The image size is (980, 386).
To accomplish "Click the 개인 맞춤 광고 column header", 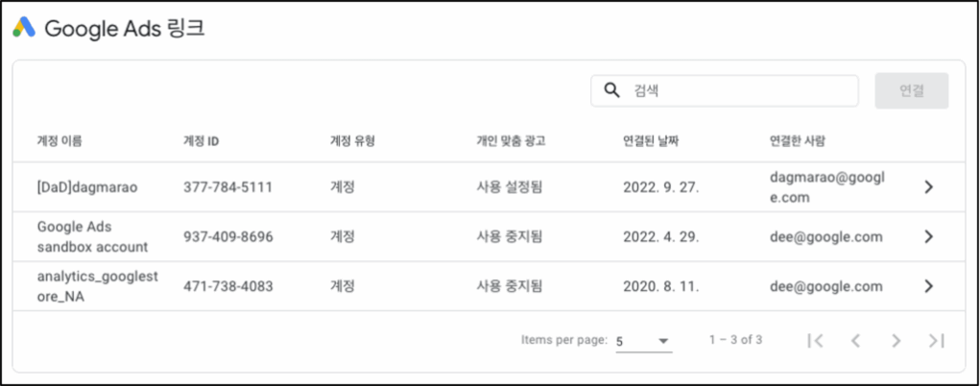I will point(511,141).
